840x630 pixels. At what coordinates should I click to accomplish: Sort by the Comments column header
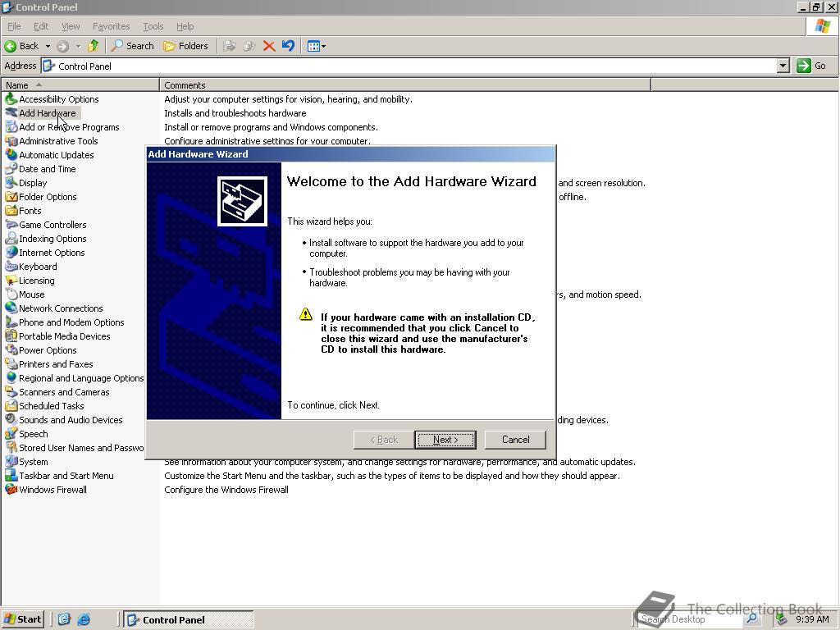point(405,85)
